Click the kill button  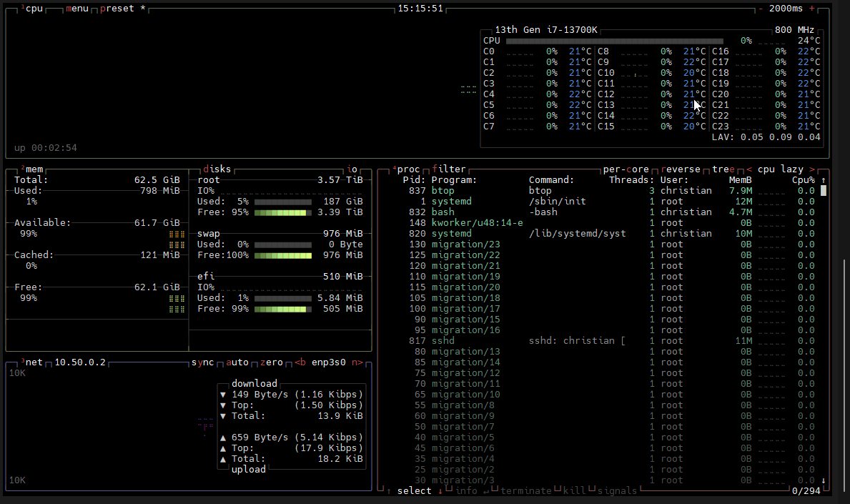(x=574, y=491)
